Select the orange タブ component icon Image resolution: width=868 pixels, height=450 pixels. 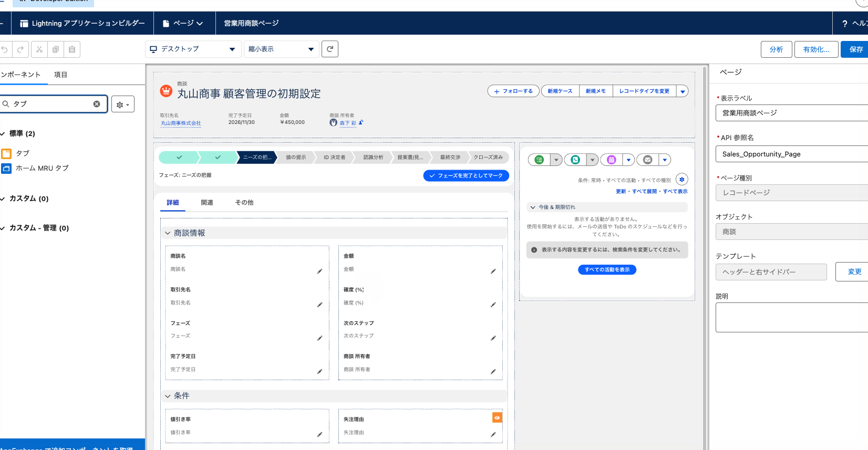point(6,153)
